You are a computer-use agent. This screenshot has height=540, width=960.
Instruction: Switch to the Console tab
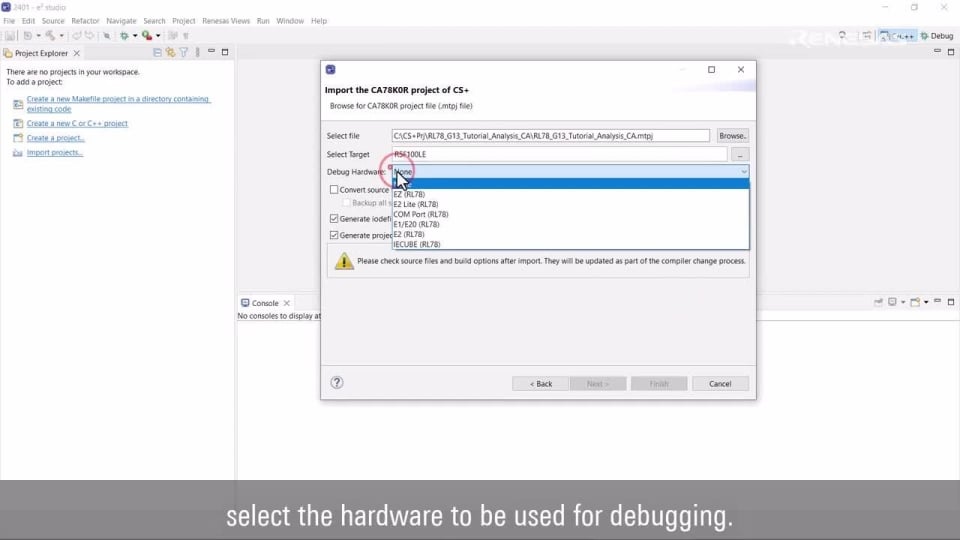click(x=264, y=303)
